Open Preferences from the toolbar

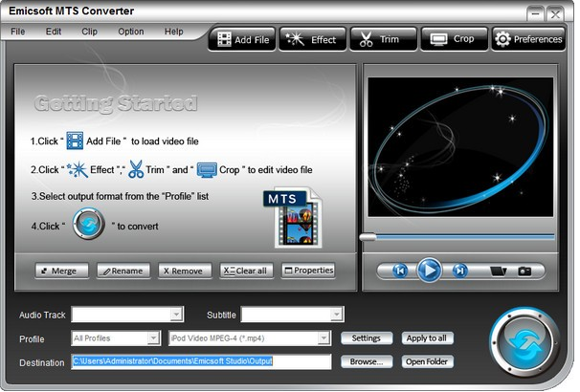528,39
